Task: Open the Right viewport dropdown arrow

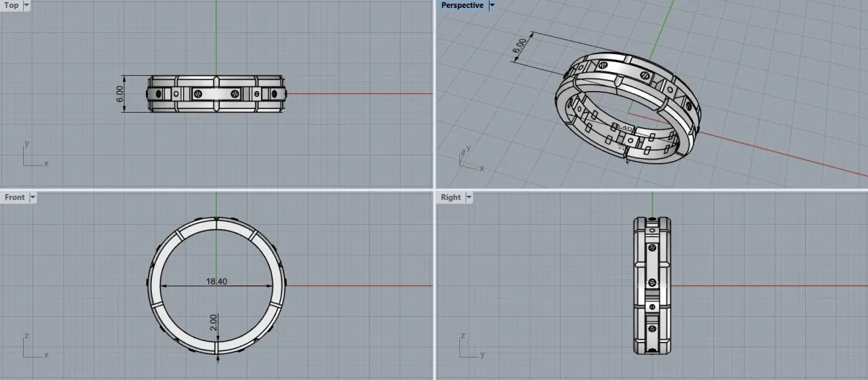Action: click(469, 197)
